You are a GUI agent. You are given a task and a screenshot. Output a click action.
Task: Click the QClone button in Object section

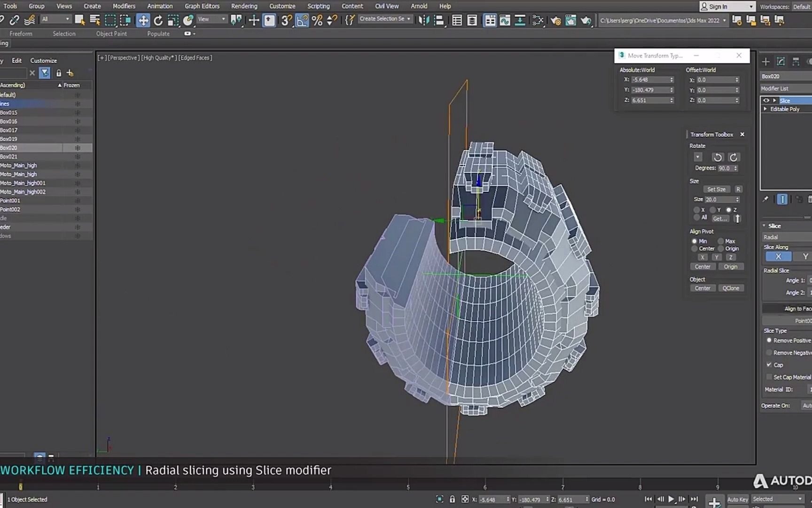[x=731, y=287]
